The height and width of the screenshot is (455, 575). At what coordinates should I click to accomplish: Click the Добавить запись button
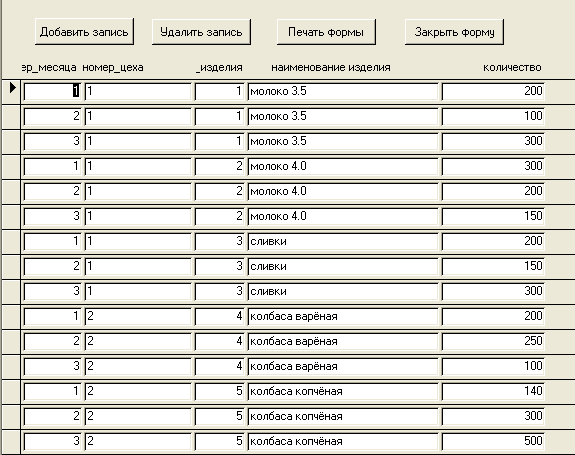84,32
